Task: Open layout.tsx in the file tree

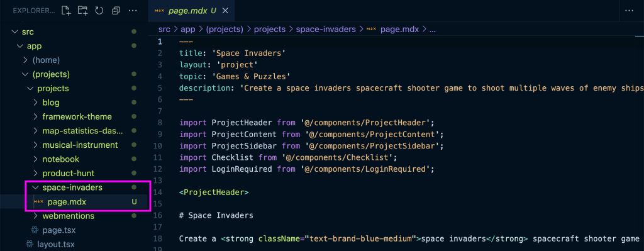Action: pos(55,244)
